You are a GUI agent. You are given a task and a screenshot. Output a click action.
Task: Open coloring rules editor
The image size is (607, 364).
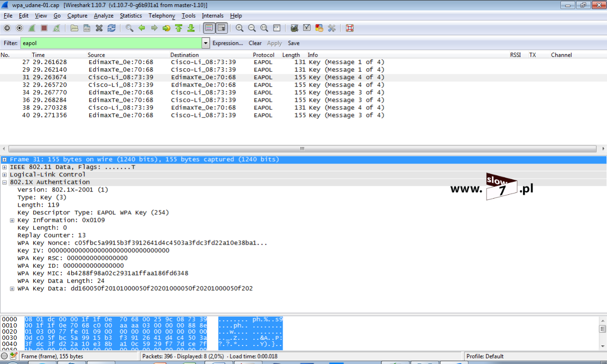(x=319, y=28)
